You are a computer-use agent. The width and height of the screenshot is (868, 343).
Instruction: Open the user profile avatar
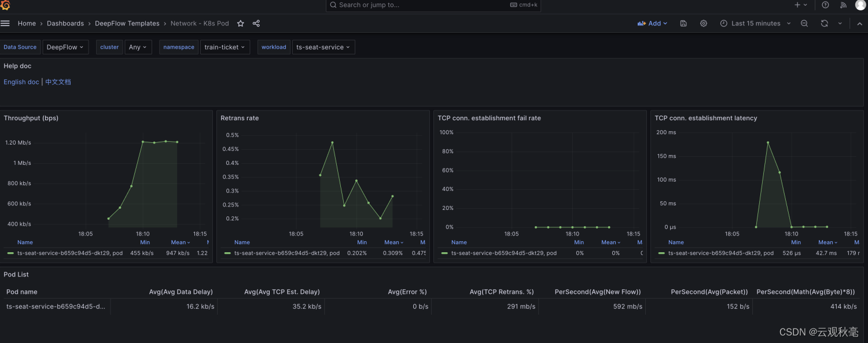click(860, 5)
